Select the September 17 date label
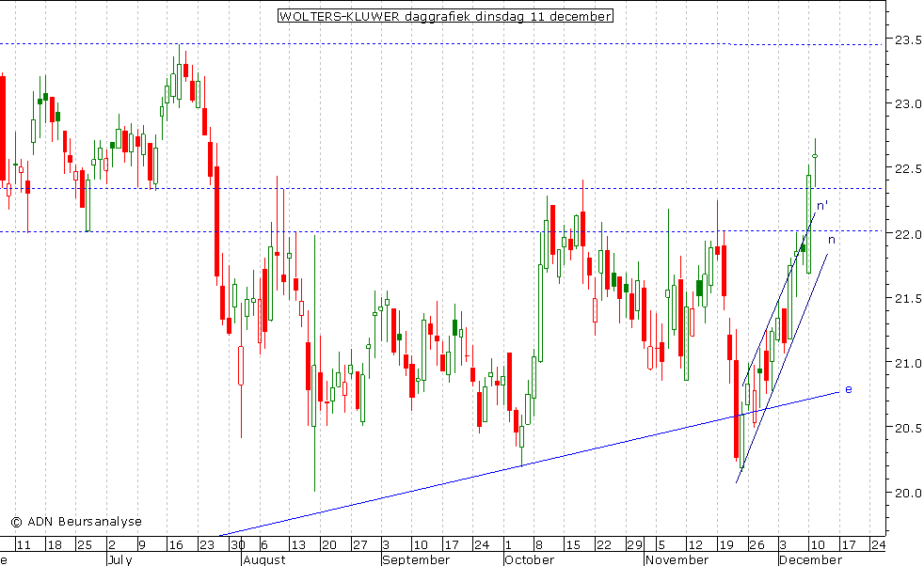 pos(451,544)
